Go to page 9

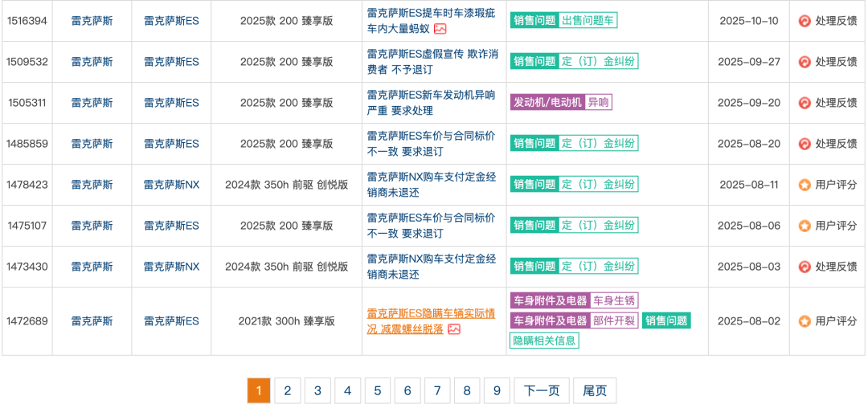click(x=497, y=391)
